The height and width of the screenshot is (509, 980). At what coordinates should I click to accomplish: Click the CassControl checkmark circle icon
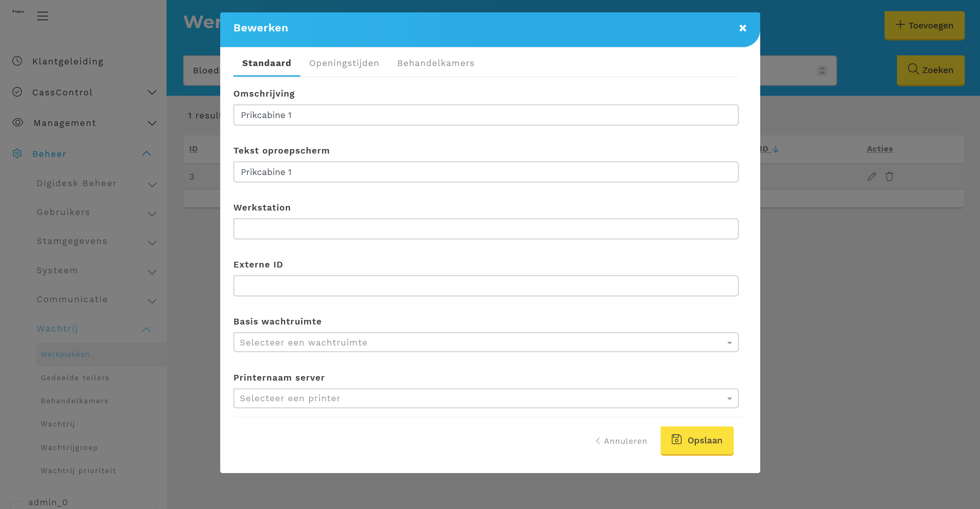[17, 92]
